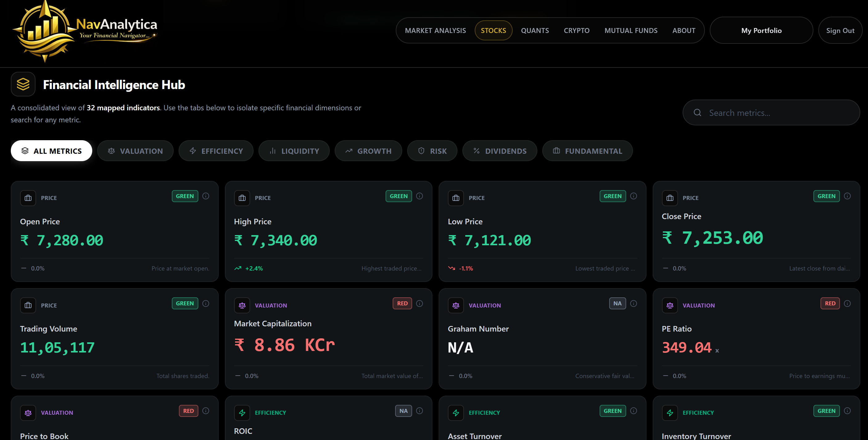The image size is (868, 440).
Task: Switch to the FUNDAMENTAL filter tab
Action: pyautogui.click(x=587, y=151)
